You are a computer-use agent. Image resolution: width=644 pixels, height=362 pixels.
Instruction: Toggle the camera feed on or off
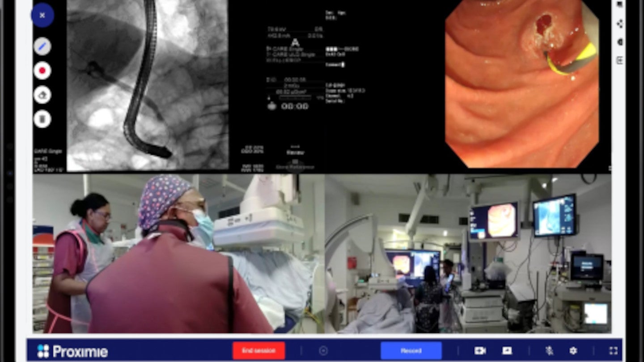480,351
